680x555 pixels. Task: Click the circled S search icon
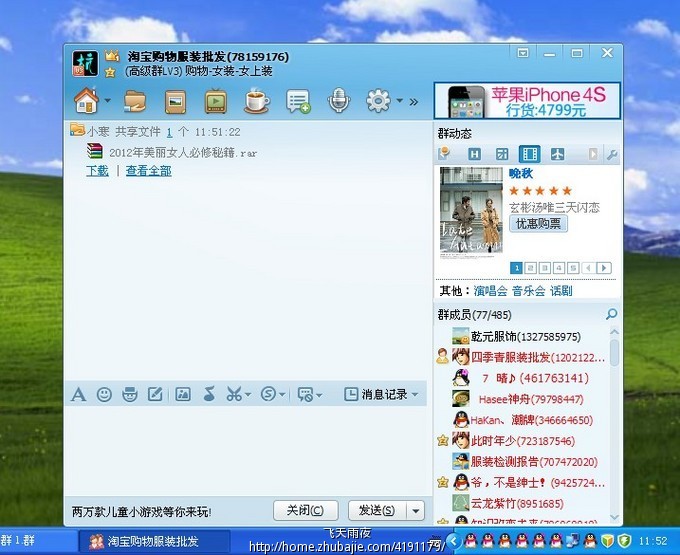pos(268,394)
